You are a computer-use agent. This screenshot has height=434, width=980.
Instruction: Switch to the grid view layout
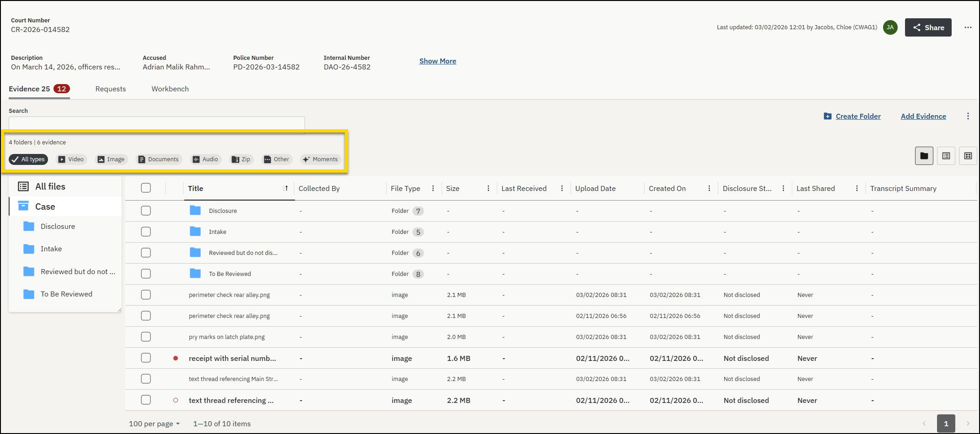968,156
